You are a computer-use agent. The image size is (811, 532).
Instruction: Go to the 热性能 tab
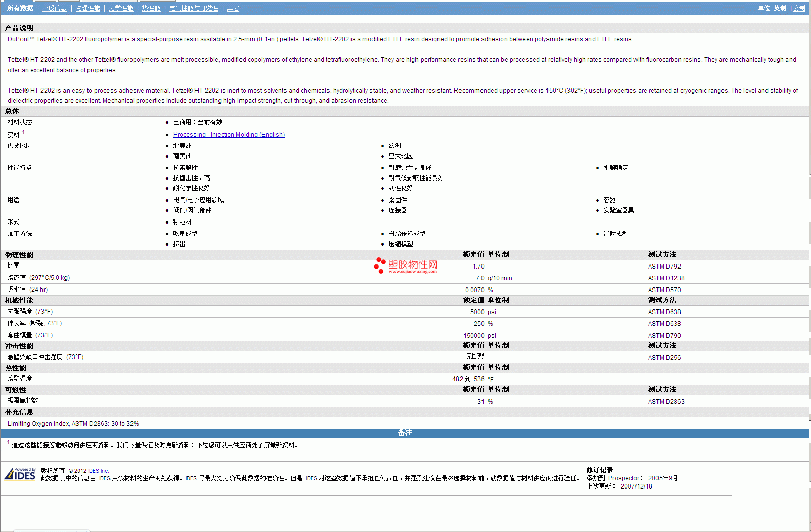point(151,8)
